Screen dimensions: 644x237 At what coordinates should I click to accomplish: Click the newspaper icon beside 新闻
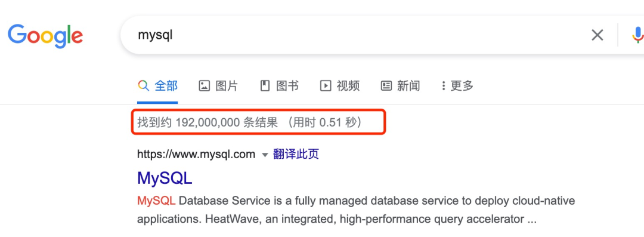click(x=386, y=85)
